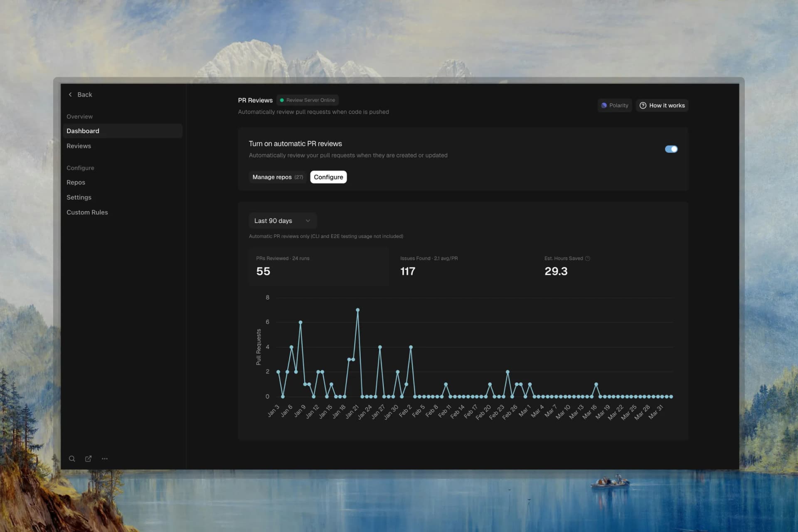Open the external link icon at sidebar bottom
Viewport: 798px width, 532px height.
tap(88, 458)
